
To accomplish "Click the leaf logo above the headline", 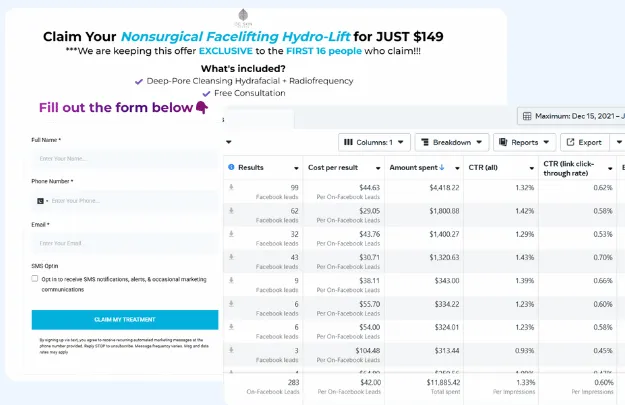I will [x=243, y=16].
